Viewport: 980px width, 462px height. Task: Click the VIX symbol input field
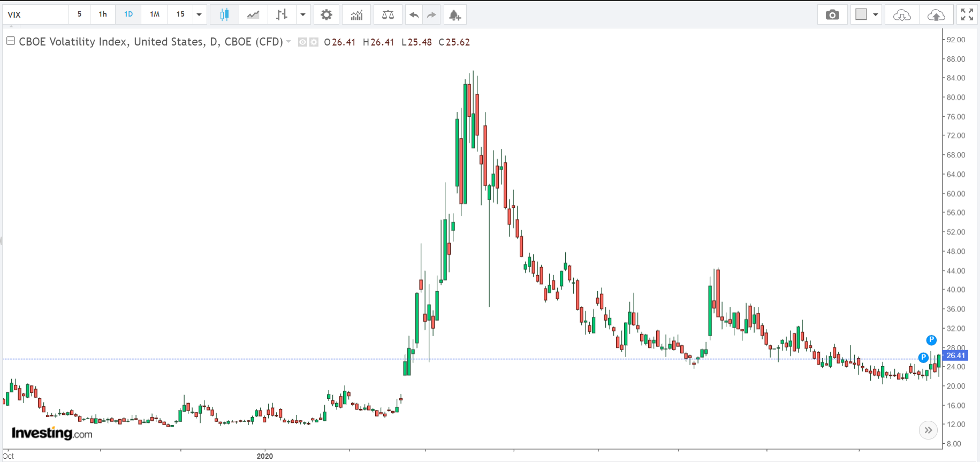point(36,15)
